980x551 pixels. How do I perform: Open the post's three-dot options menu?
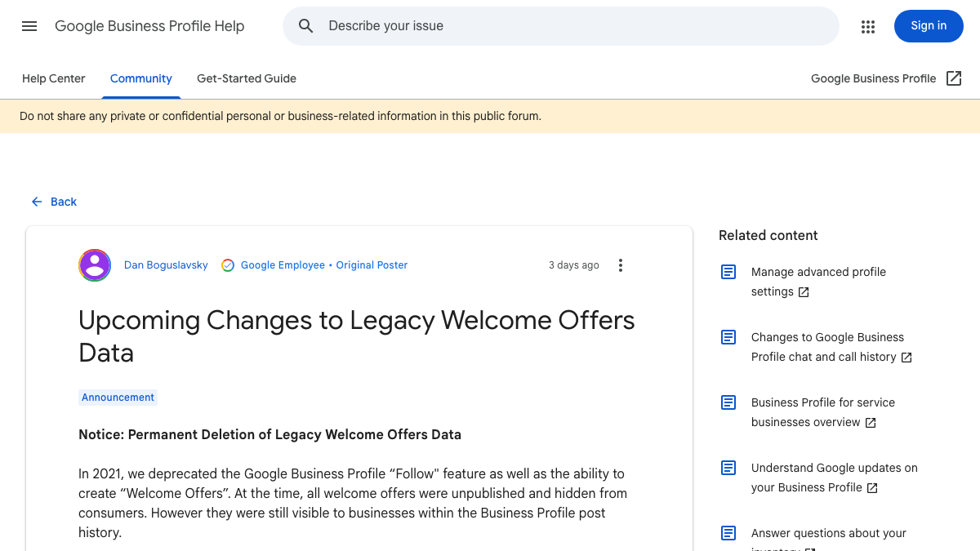click(621, 265)
